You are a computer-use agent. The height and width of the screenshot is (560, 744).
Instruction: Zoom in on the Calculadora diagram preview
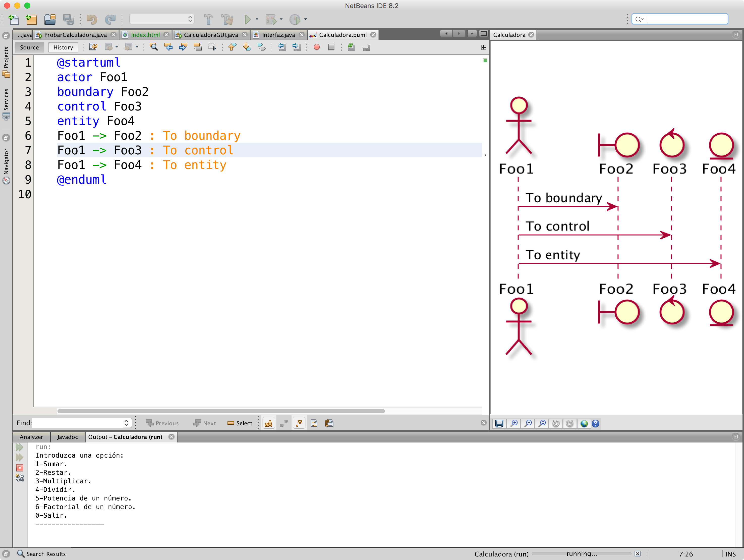pos(514,424)
